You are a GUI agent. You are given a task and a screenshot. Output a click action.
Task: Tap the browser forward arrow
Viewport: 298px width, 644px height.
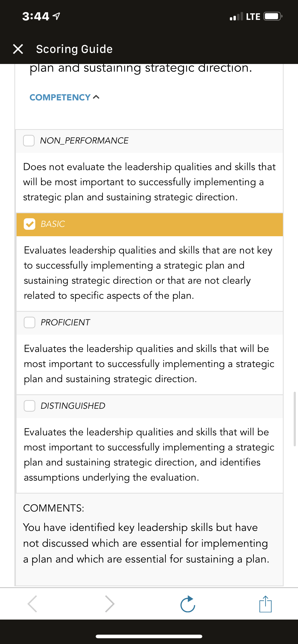click(x=110, y=604)
